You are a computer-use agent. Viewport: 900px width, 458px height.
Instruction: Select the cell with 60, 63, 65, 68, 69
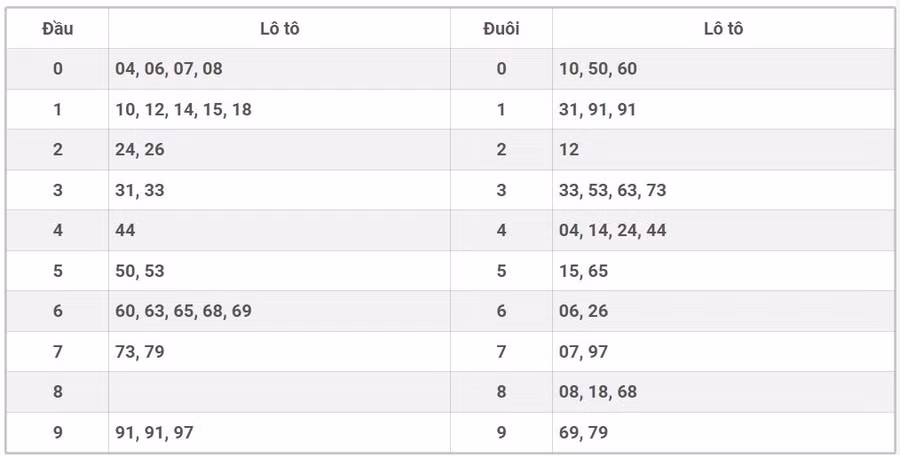coord(183,311)
